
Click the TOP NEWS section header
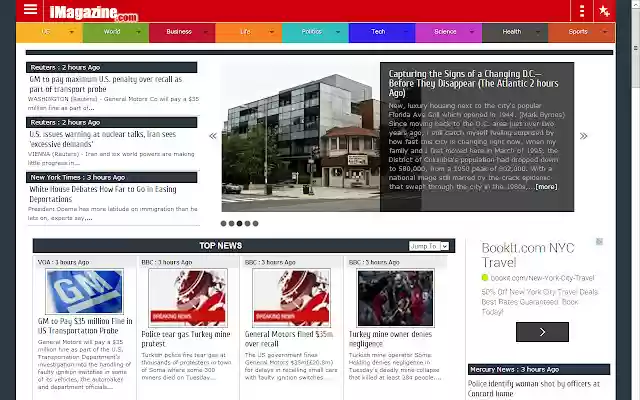click(x=220, y=246)
